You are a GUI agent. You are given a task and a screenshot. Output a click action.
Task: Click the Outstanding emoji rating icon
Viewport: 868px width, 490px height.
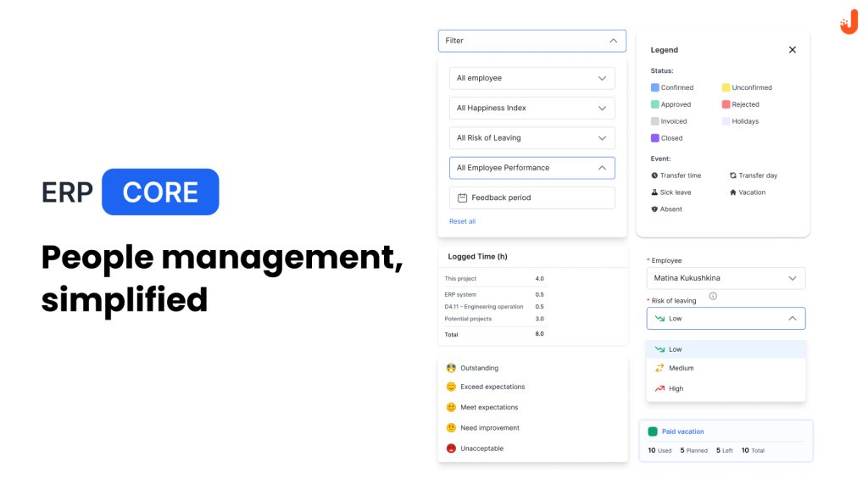coord(451,368)
